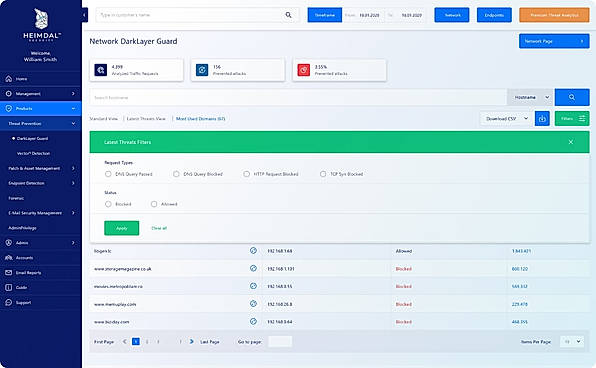The height and width of the screenshot is (368, 596).
Task: Click the blue CSV download icon button
Action: (542, 119)
